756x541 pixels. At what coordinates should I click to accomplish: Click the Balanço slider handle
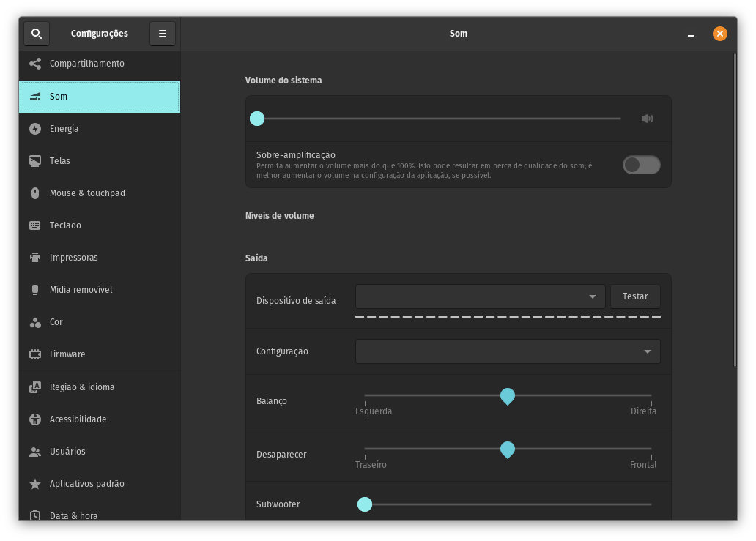(507, 396)
